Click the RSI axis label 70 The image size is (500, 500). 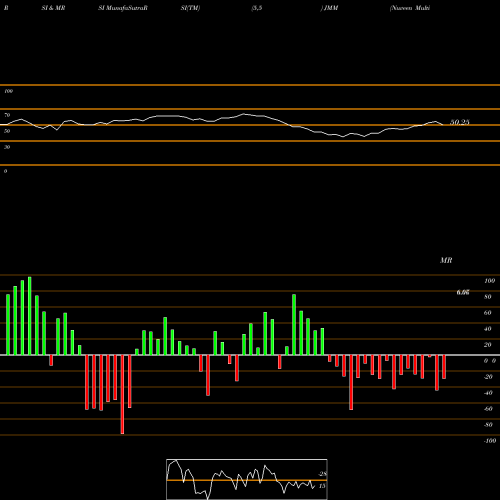[7, 115]
